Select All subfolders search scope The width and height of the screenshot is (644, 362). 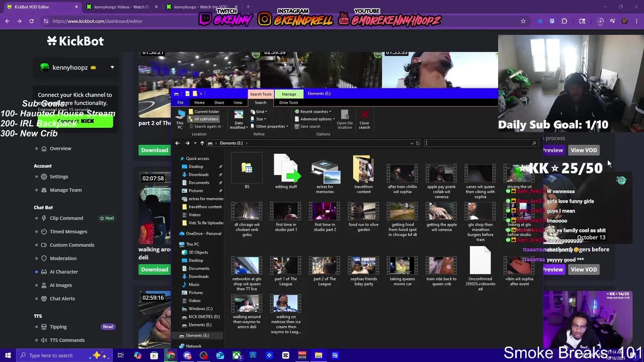pos(203,119)
